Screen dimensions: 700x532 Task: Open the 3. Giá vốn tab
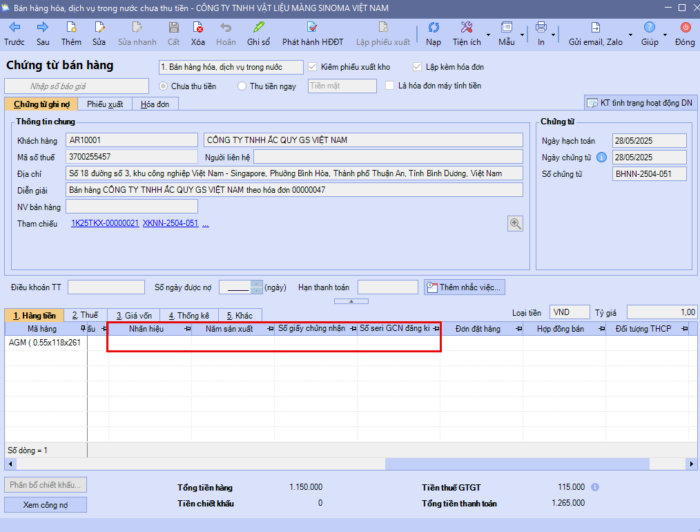tap(134, 315)
